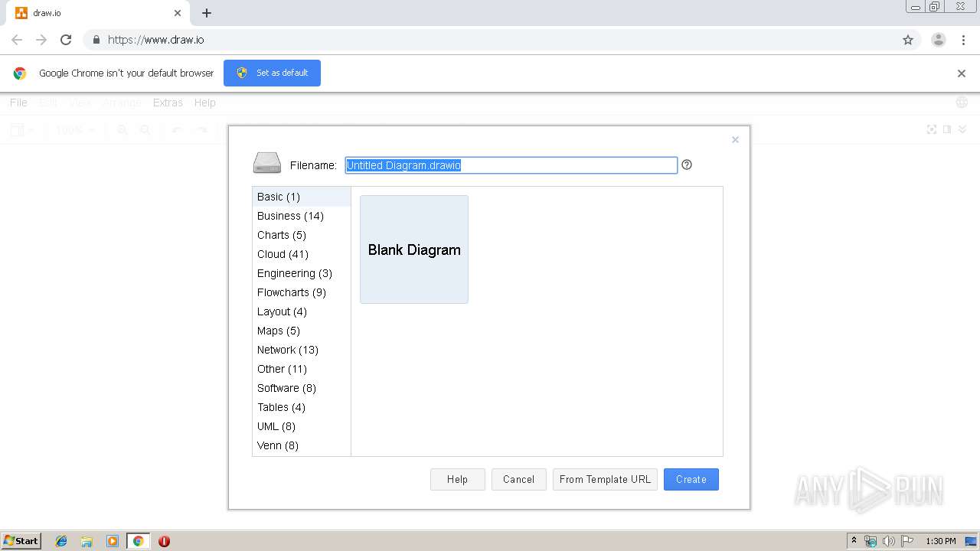This screenshot has height=551, width=980.
Task: Click the address bar URL
Action: (156, 40)
